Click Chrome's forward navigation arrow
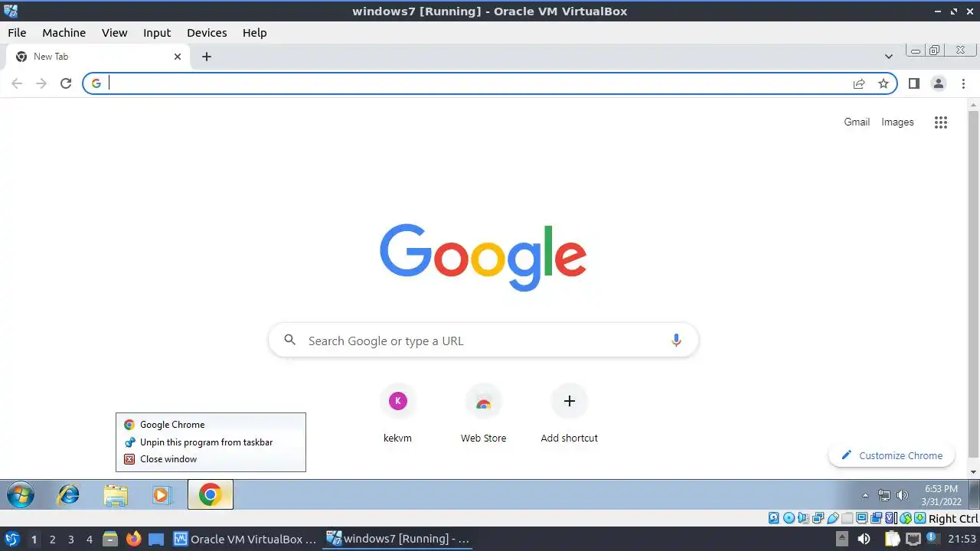The image size is (980, 551). [x=41, y=83]
